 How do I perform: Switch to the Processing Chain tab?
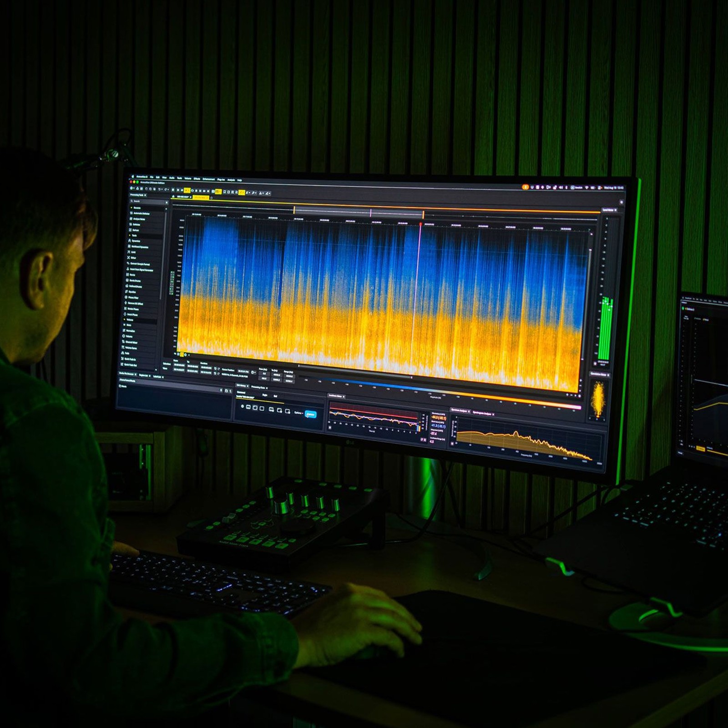[258, 387]
